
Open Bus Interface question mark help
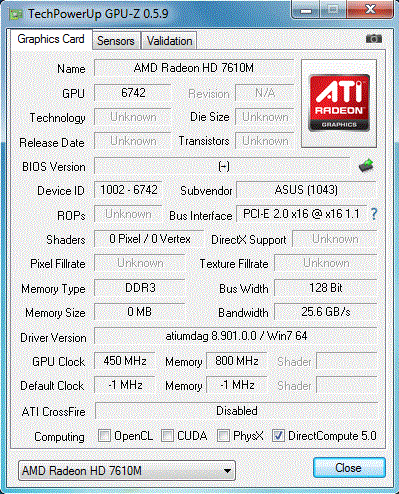click(374, 214)
